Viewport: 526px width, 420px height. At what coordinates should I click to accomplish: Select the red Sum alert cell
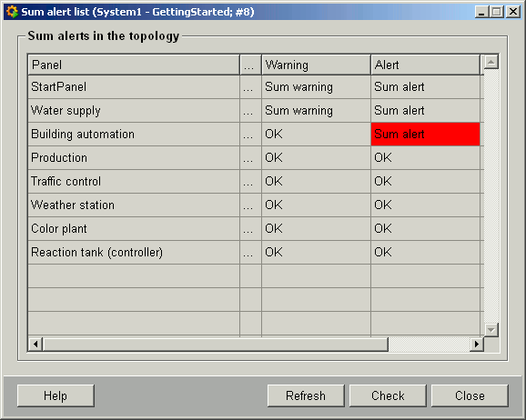425,135
